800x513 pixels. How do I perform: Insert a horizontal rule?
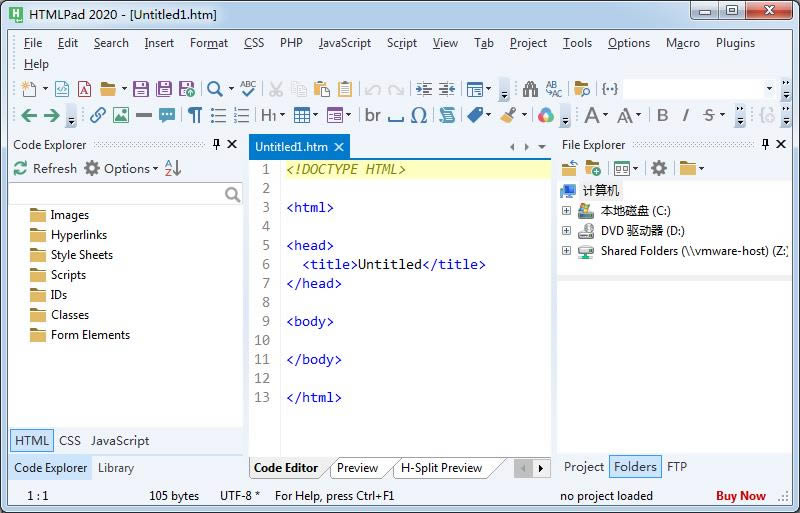tap(144, 115)
